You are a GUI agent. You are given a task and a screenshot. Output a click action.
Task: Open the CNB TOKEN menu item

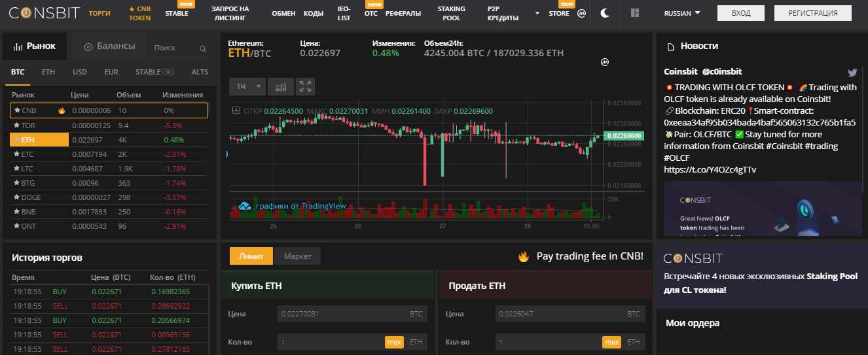pyautogui.click(x=139, y=13)
